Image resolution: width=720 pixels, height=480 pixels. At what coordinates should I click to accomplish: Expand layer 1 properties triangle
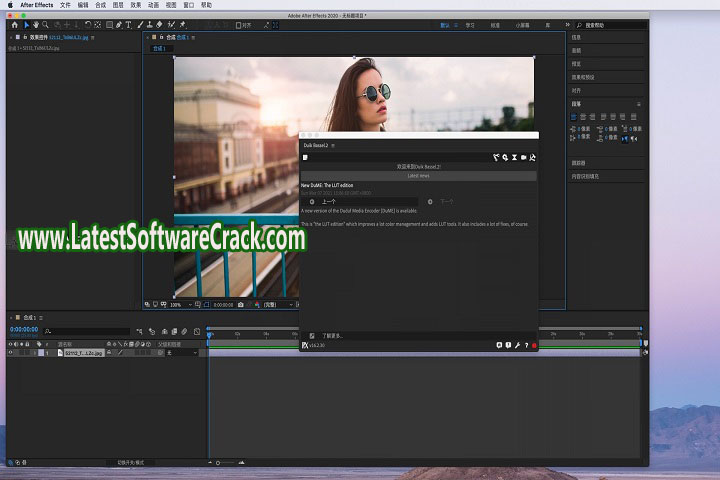tap(34, 353)
